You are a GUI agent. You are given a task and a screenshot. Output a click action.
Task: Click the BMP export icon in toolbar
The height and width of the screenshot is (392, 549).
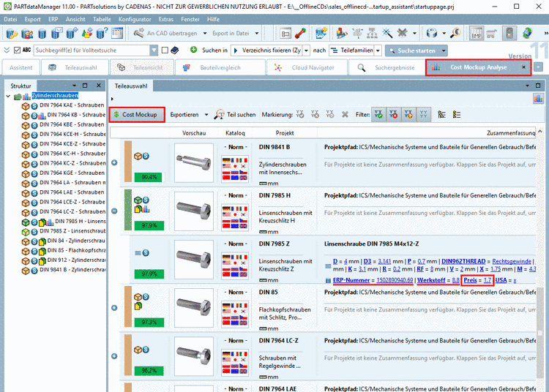click(476, 34)
